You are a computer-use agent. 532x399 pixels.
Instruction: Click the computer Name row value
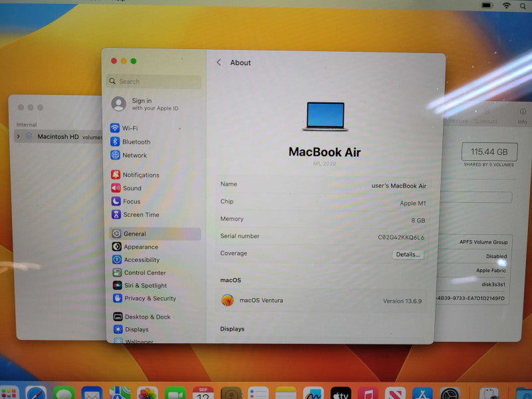[398, 186]
